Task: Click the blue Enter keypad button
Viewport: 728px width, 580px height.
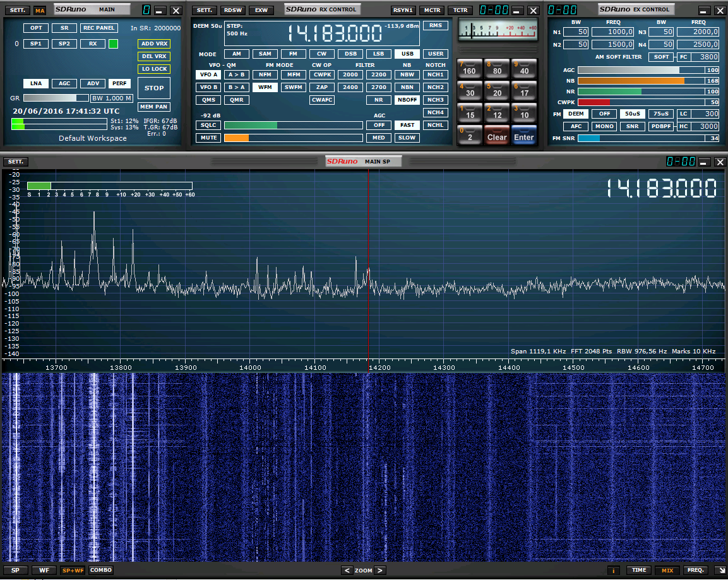Action: pyautogui.click(x=524, y=135)
